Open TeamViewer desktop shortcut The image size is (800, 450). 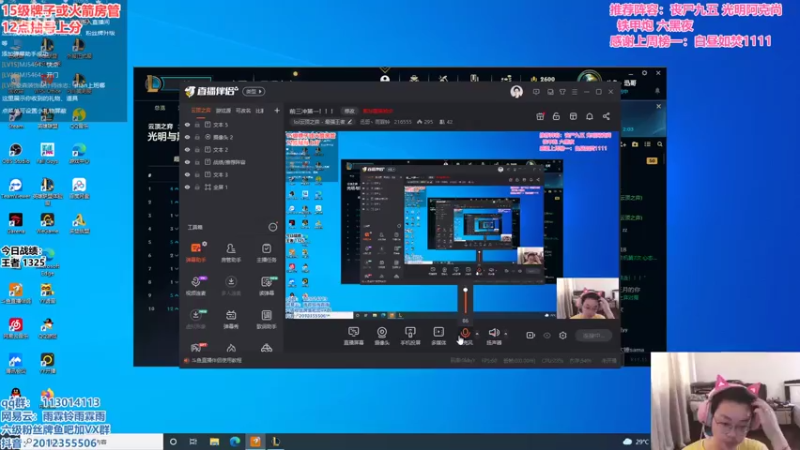tap(16, 188)
